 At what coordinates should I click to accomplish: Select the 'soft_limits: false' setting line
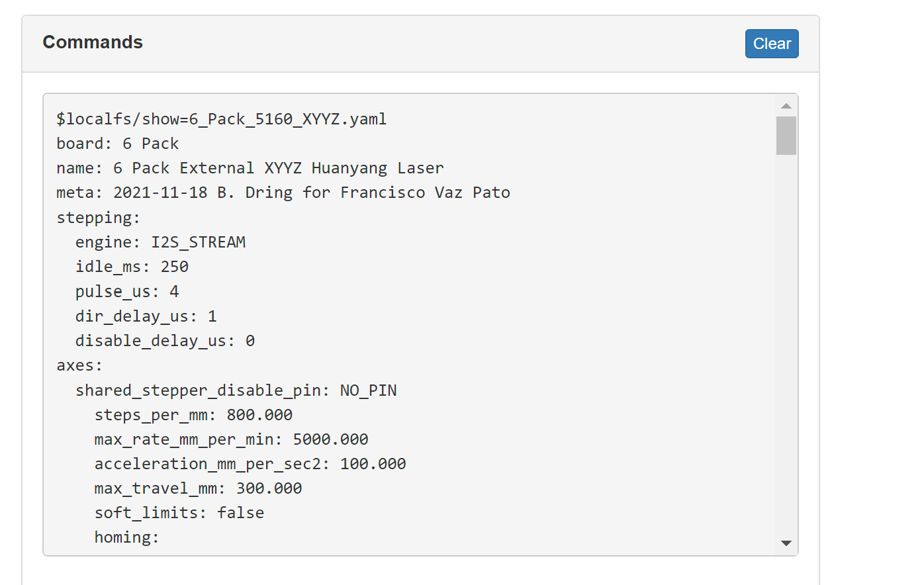coord(179,512)
